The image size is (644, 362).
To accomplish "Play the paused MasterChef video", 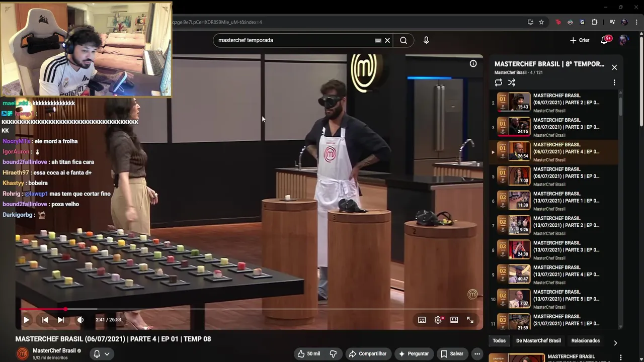I will coord(26,320).
